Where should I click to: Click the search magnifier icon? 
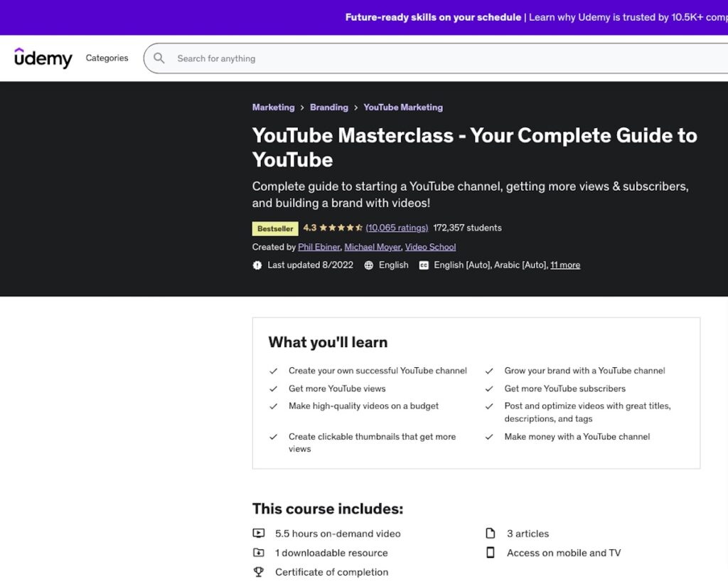(x=159, y=58)
